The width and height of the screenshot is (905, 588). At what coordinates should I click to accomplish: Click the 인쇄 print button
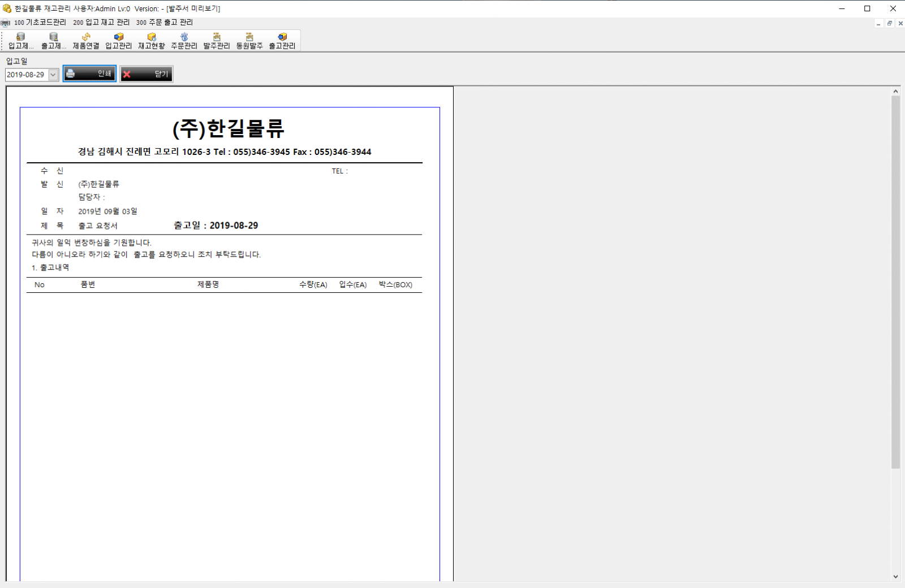click(89, 73)
